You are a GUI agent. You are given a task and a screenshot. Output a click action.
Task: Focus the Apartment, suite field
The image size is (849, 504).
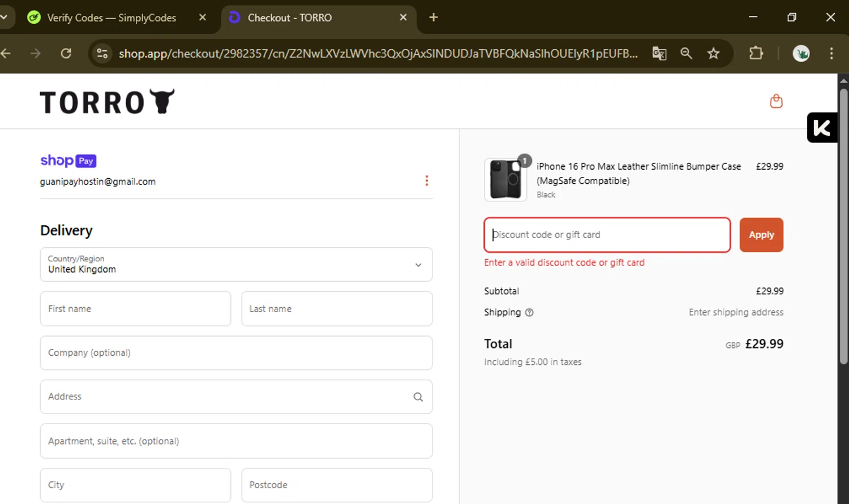pos(236,441)
